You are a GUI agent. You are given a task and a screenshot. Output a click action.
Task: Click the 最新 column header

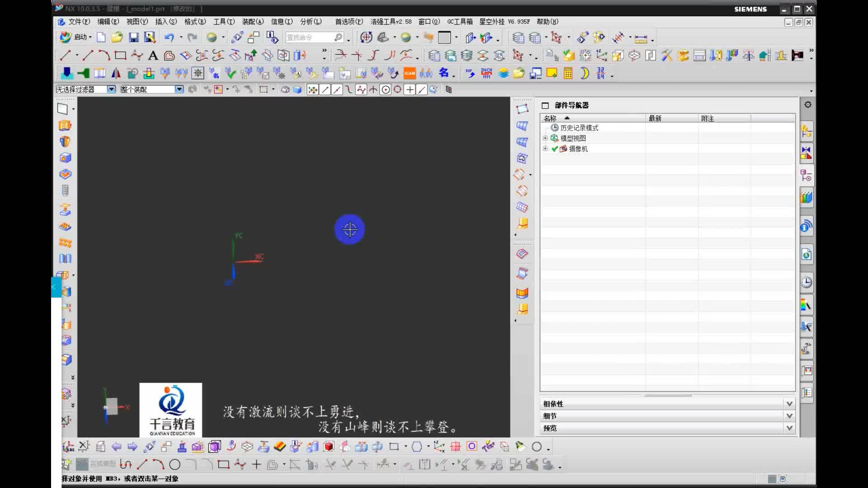(x=672, y=118)
